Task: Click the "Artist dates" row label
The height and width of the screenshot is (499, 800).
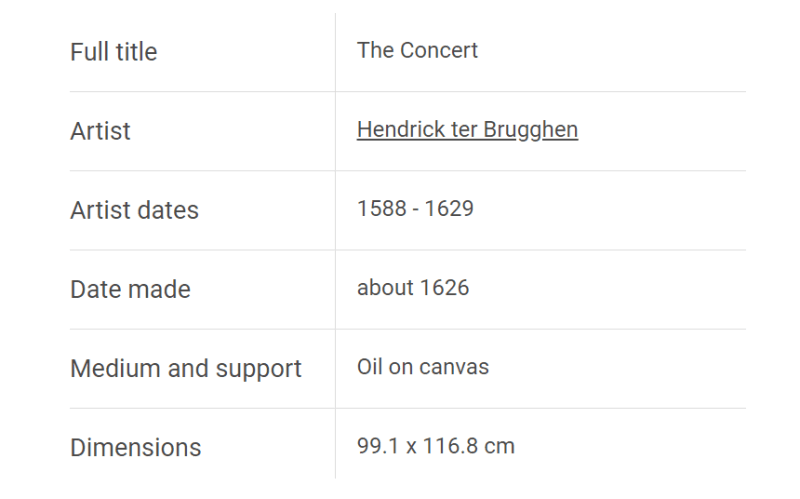Action: point(134,210)
